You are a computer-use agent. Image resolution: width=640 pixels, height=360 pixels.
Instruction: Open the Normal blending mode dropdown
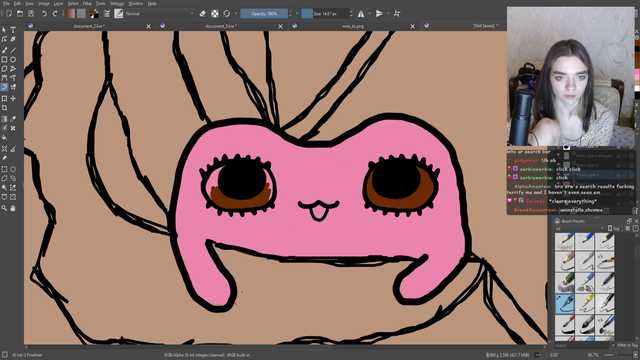pyautogui.click(x=159, y=13)
